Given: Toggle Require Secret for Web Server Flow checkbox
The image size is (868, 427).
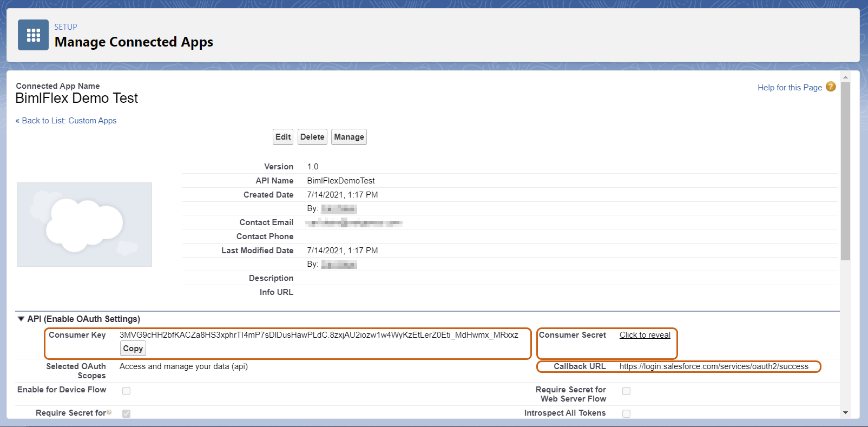Looking at the screenshot, I should 626,391.
